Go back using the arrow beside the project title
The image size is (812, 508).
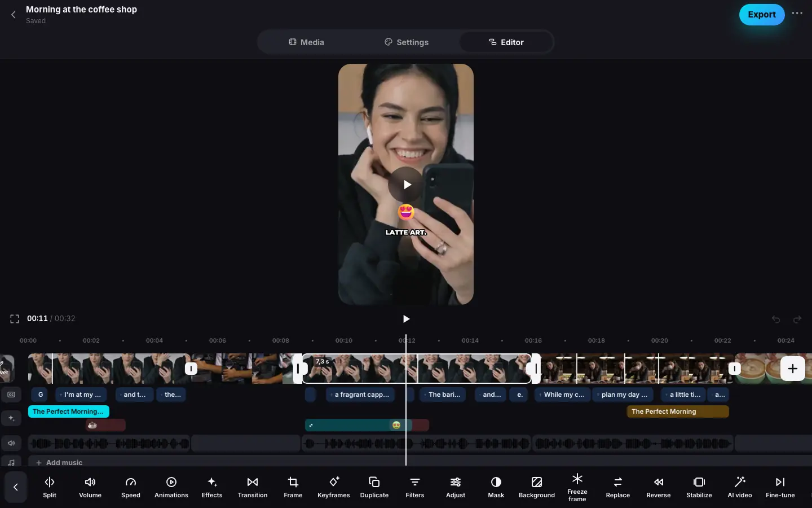click(14, 15)
